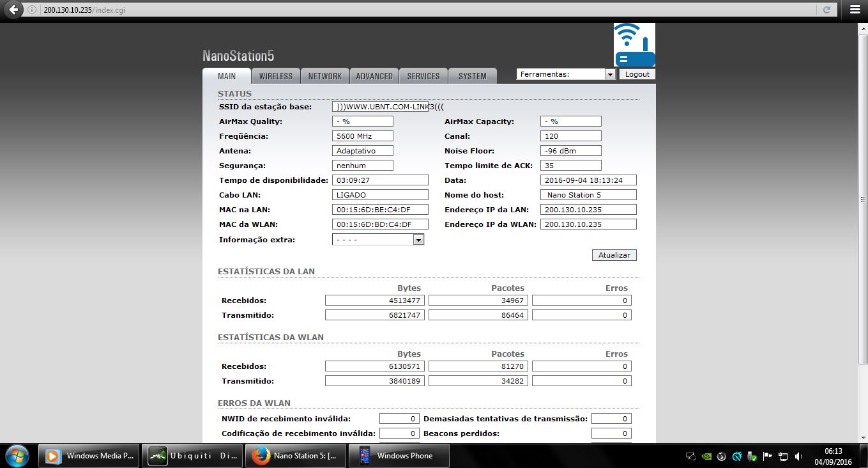Click the gray circular arrow tray icon

coord(722,456)
